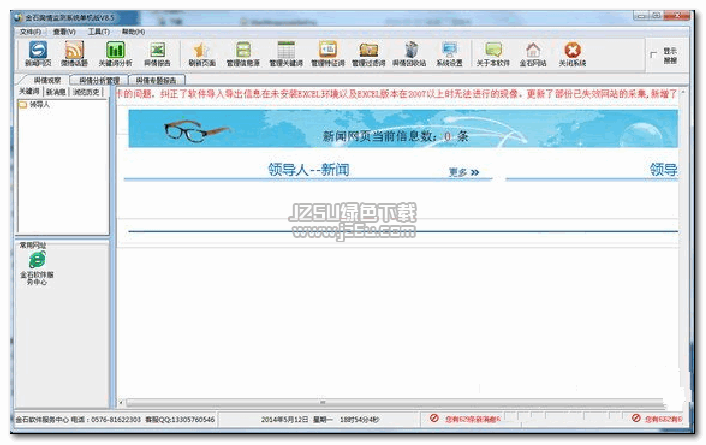Open 管理过滤词 manage filter words icon
The width and height of the screenshot is (706, 445).
coord(368,53)
